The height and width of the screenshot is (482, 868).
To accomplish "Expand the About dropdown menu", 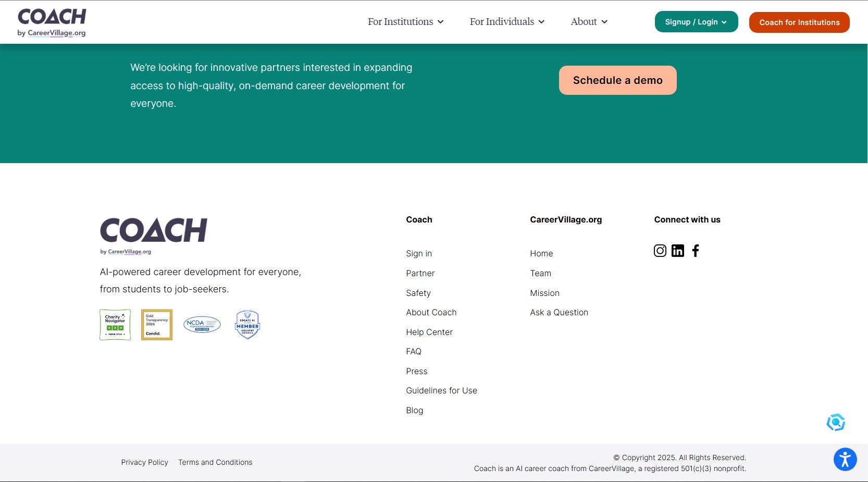I will tap(589, 22).
